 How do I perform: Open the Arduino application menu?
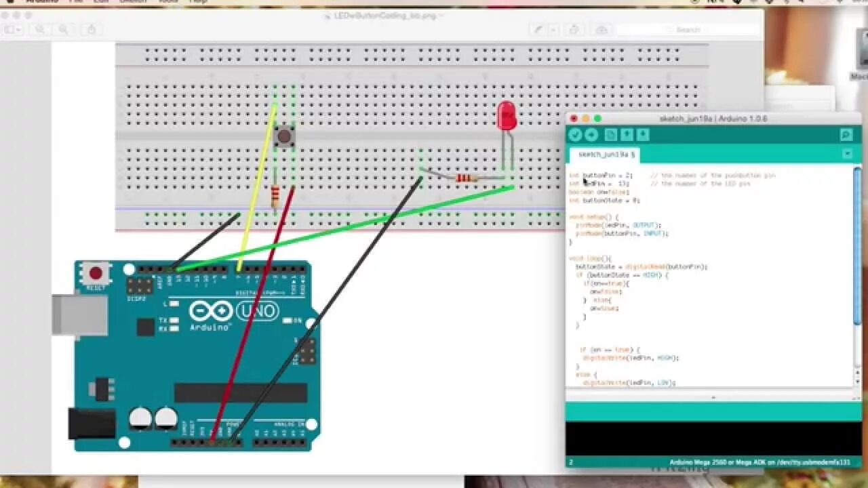pyautogui.click(x=41, y=2)
